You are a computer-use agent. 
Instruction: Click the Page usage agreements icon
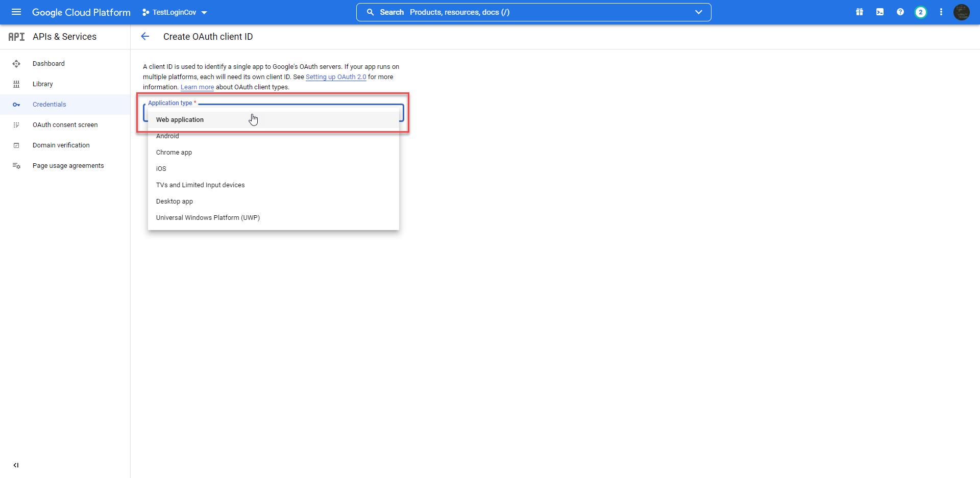(16, 166)
